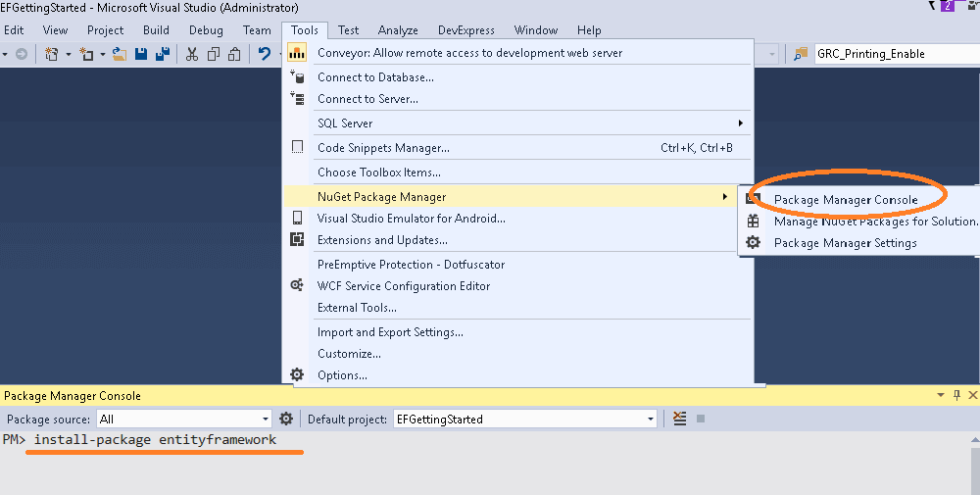Select Customize menu entry
Viewport: 980px width, 495px height.
click(349, 353)
